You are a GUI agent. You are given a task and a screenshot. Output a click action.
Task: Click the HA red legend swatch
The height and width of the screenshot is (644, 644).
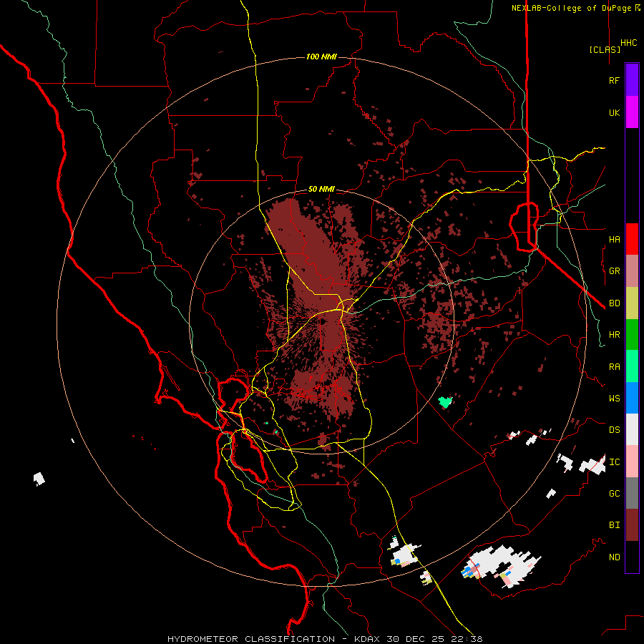tap(632, 239)
